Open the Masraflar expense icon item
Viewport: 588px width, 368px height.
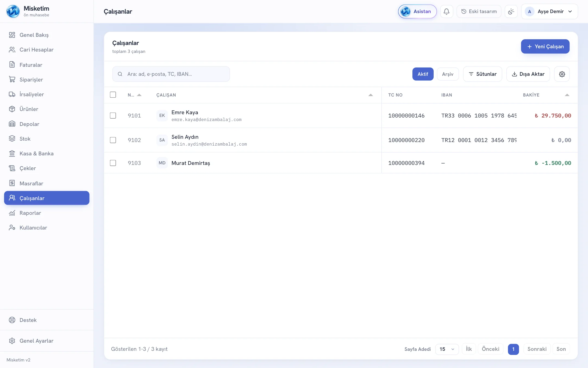pos(47,183)
